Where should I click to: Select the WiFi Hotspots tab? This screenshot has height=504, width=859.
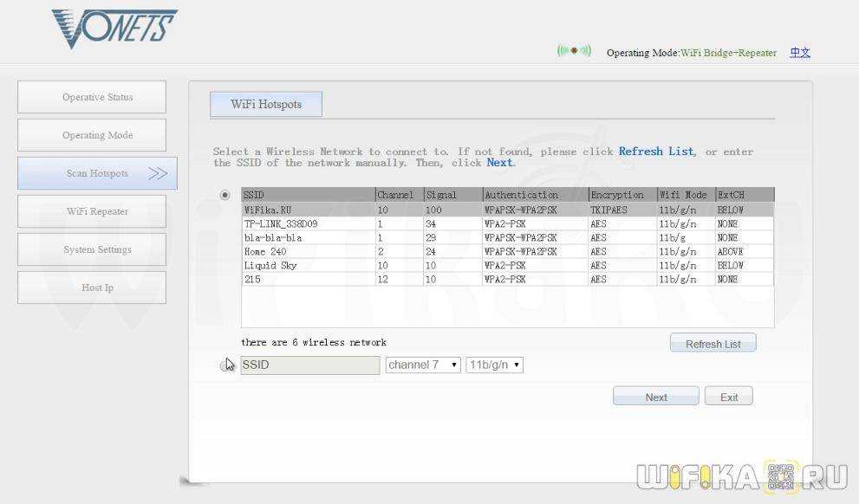(x=266, y=104)
